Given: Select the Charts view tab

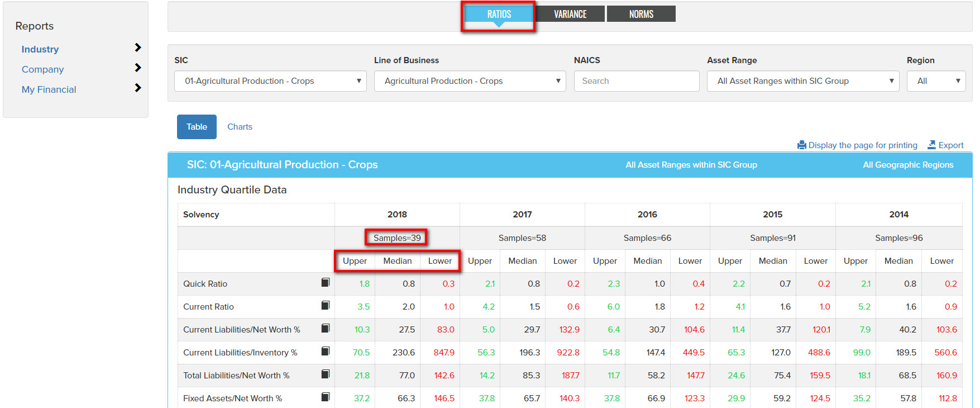Looking at the screenshot, I should click(240, 127).
